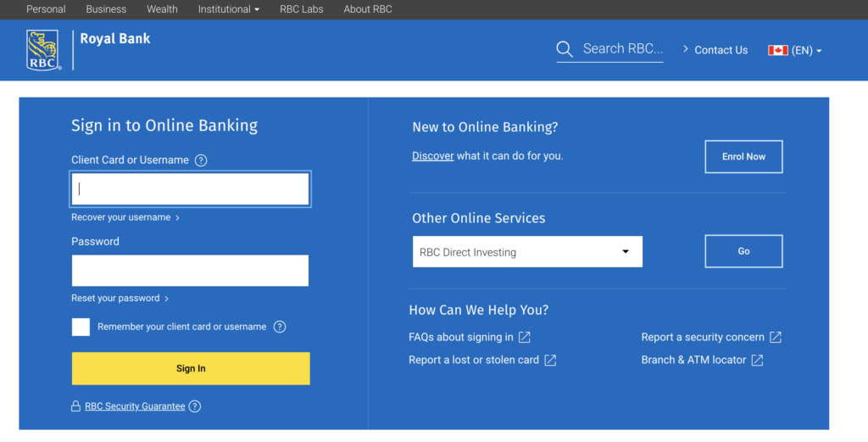Click external link icon beside Branch & ATM locator

[757, 361]
